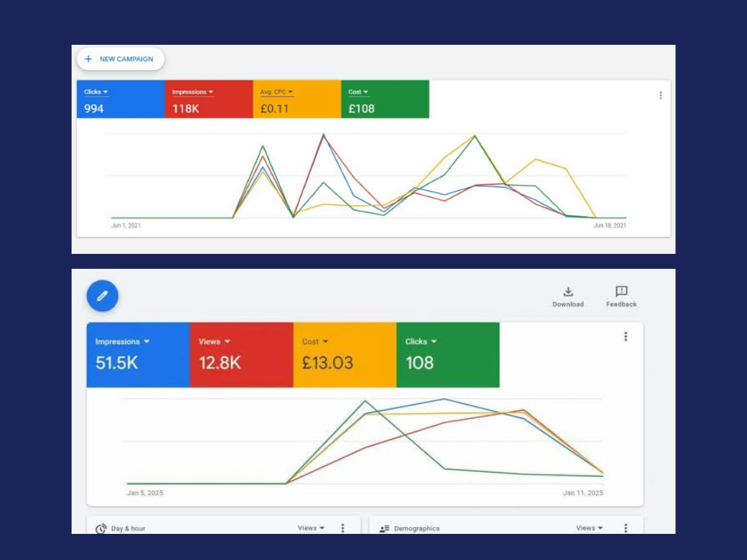Click the Demographics card title
Viewport: 747px width, 560px height.
pos(417,529)
